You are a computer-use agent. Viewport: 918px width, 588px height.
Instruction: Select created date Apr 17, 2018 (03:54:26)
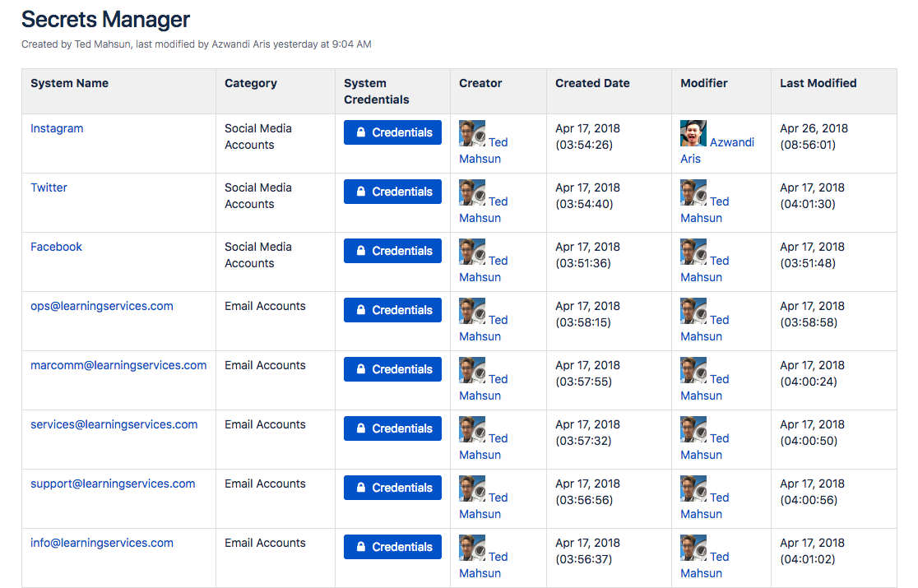point(588,137)
